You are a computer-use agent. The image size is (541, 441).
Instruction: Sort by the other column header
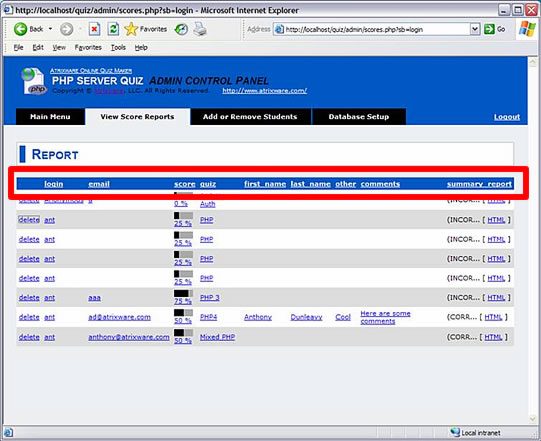[x=345, y=184]
